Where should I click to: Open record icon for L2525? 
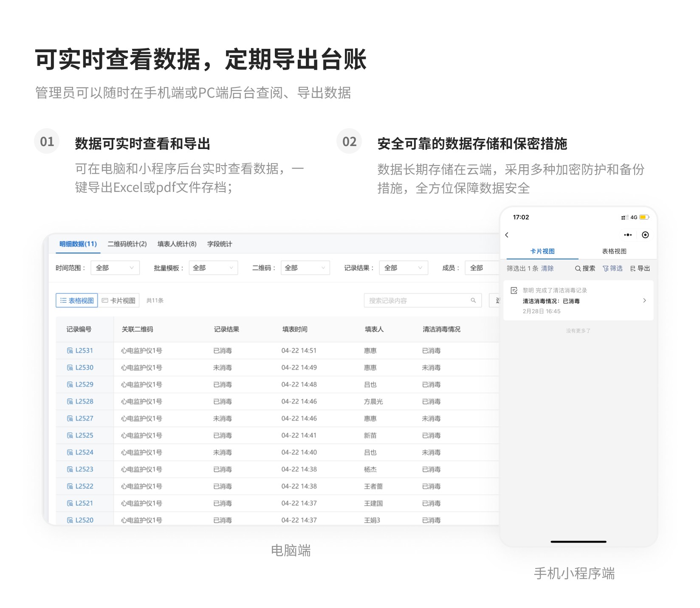70,436
